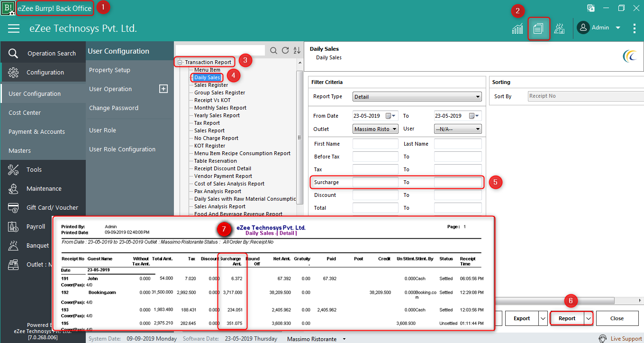Open the Export dropdown arrow
644x343 pixels.
pos(543,318)
